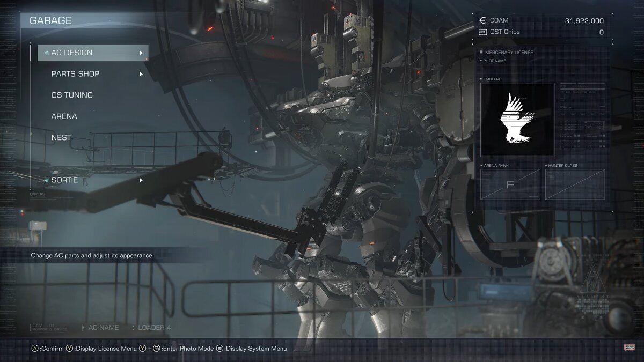
Task: Click the GARAGE title header
Action: [x=50, y=21]
